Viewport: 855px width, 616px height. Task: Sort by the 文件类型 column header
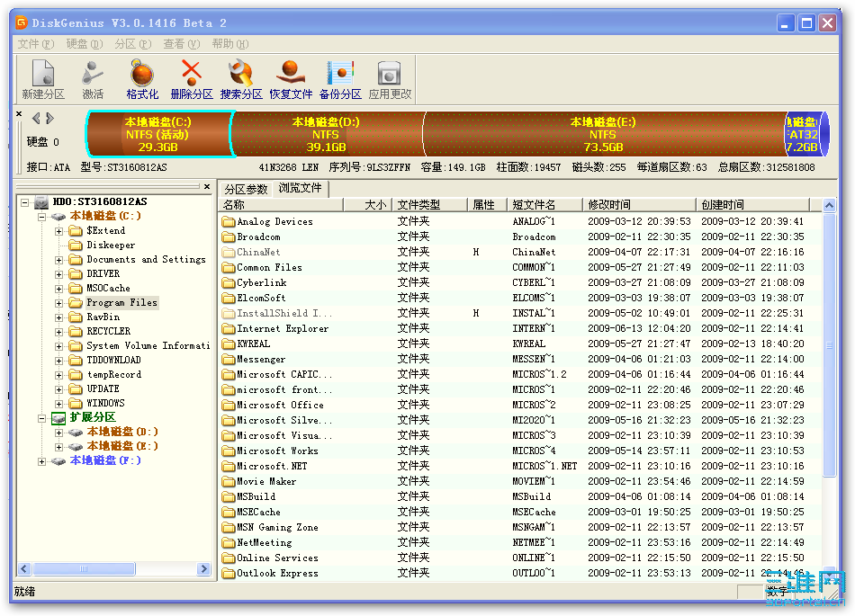(x=429, y=205)
